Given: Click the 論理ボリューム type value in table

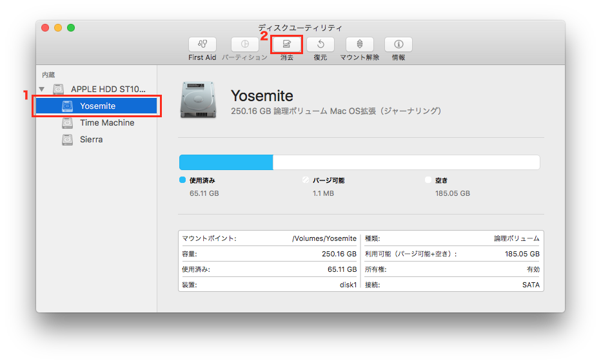Looking at the screenshot, I should pyautogui.click(x=517, y=238).
